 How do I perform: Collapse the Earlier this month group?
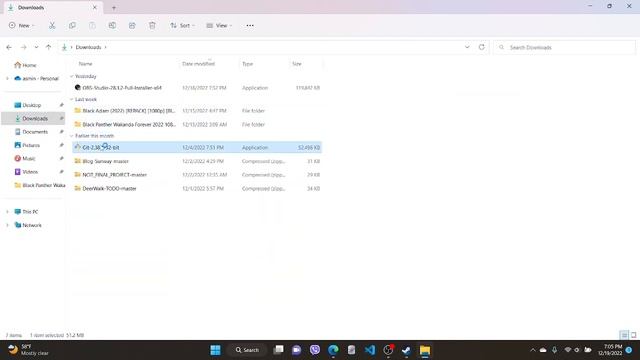[x=72, y=136]
